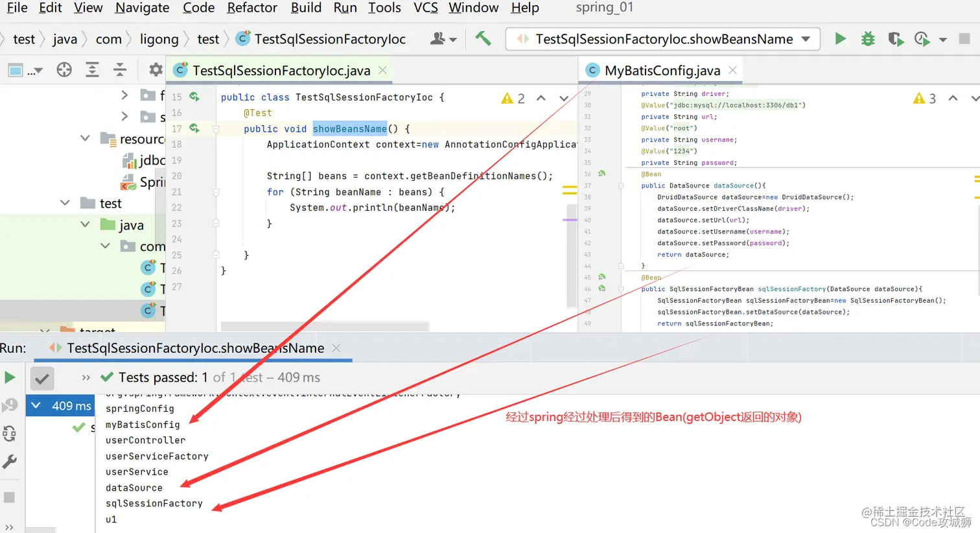The image size is (980, 533).
Task: Open the project view selector dropdown
Action: (25, 70)
